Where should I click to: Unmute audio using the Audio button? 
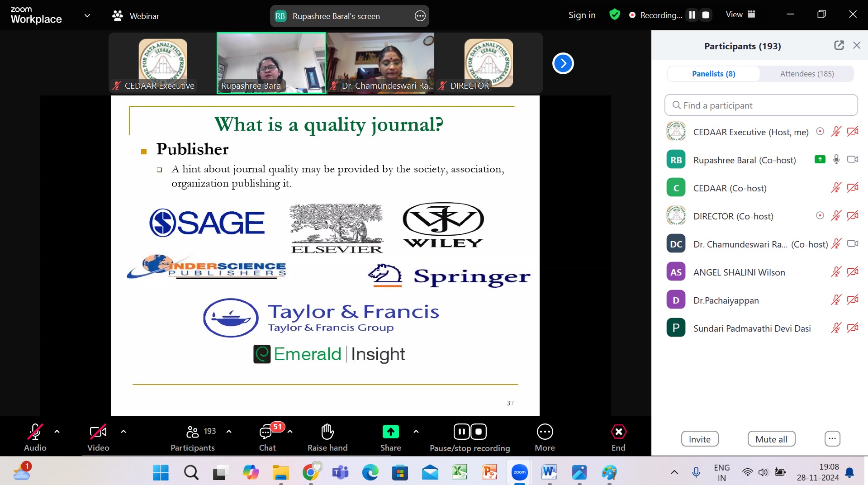point(35,433)
